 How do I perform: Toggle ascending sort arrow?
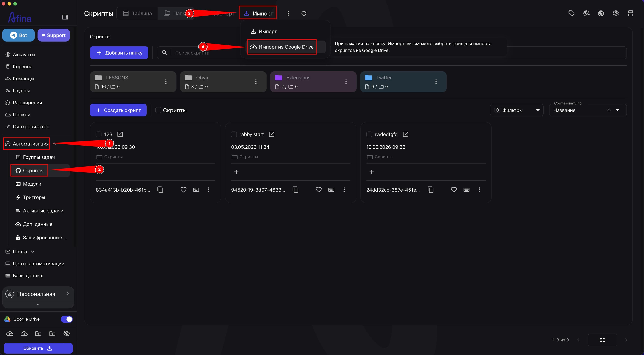609,110
